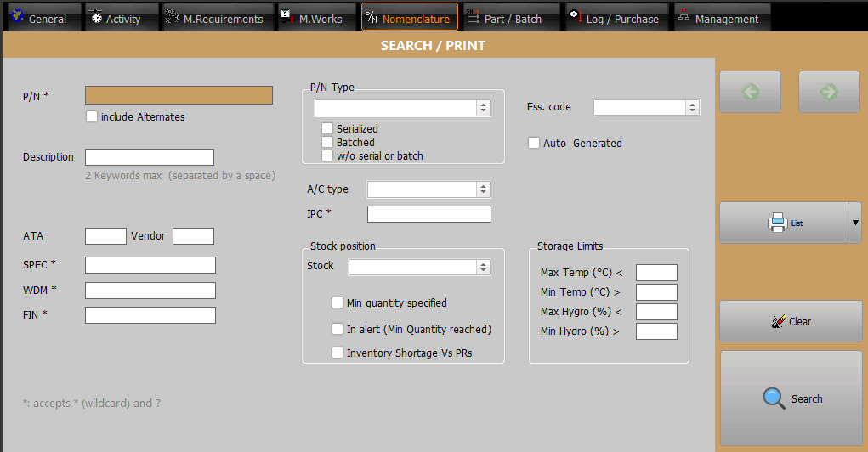Click the FIN input field
The height and width of the screenshot is (452, 868).
tap(150, 315)
